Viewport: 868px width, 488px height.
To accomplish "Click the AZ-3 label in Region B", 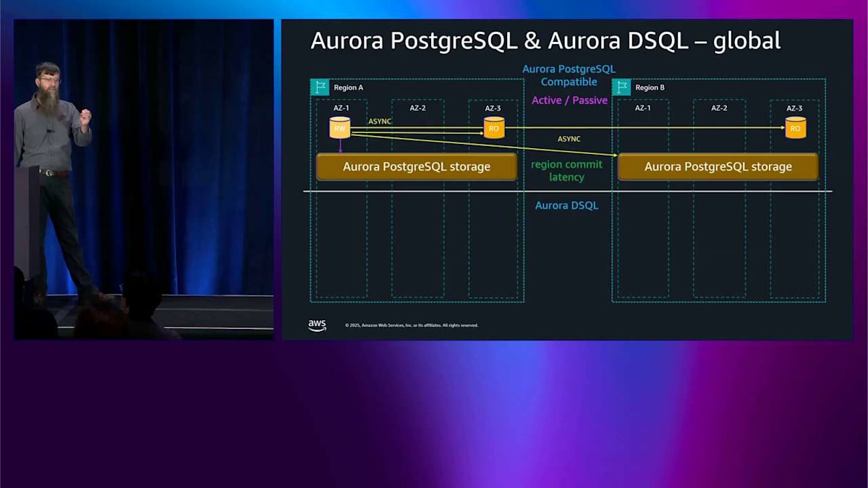I will (794, 108).
